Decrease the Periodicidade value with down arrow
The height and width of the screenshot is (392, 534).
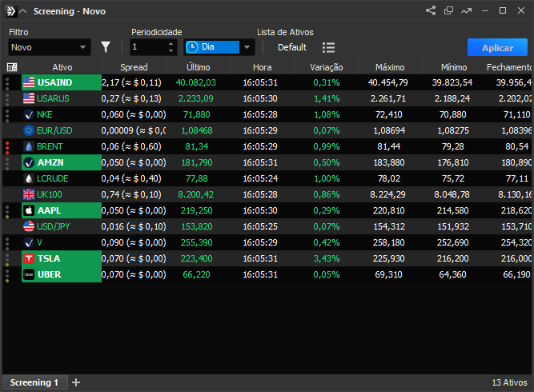pyautogui.click(x=171, y=51)
